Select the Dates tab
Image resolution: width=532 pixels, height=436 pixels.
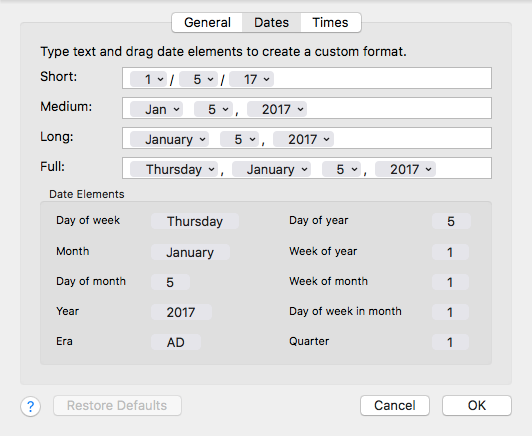[x=271, y=23]
